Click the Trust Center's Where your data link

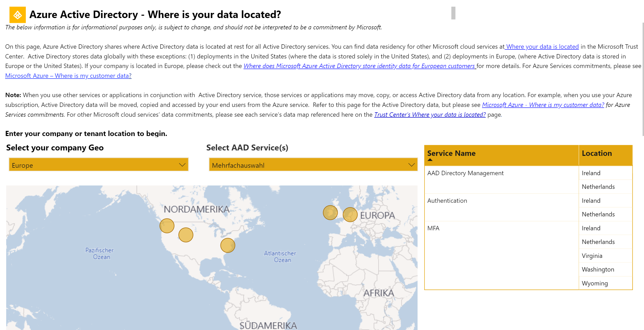coord(430,115)
